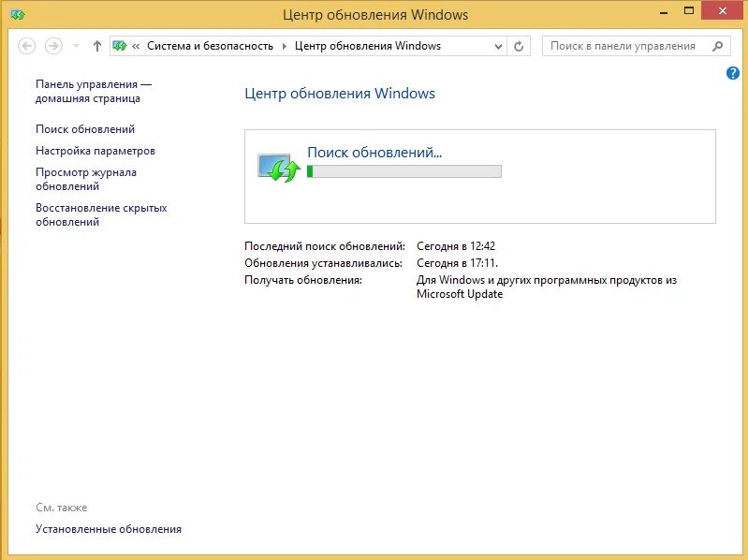Open Просмотр журнала обновлений
Viewport: 748px width, 560px height.
(86, 180)
